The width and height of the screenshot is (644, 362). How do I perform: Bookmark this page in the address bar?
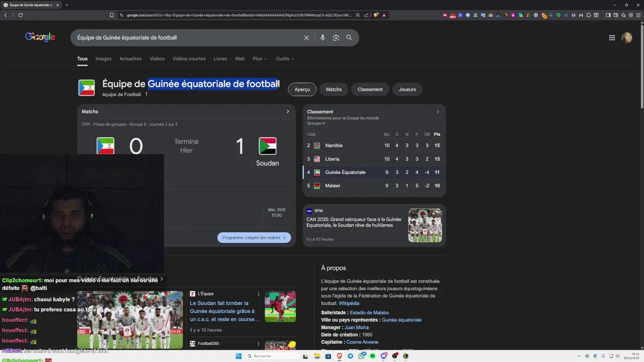click(x=112, y=15)
